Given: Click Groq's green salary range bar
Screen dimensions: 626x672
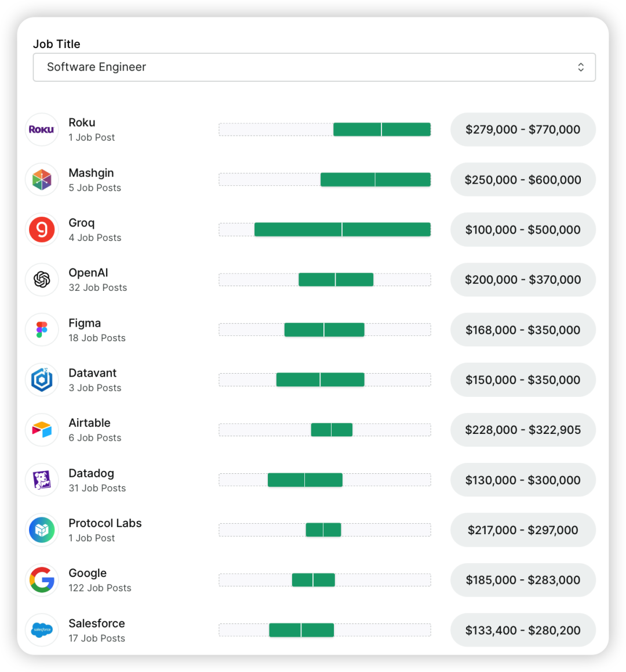Looking at the screenshot, I should point(342,230).
